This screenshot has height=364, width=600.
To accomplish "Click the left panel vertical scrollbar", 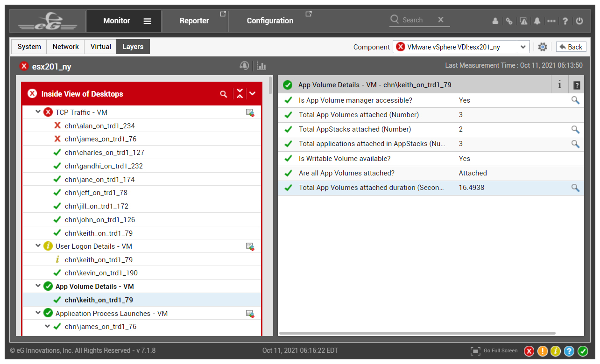I will [x=270, y=85].
